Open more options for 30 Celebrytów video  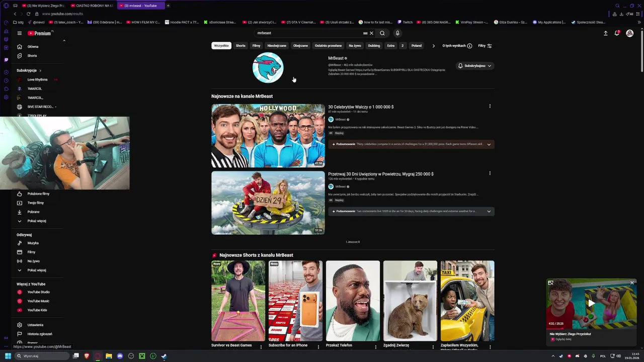click(490, 106)
